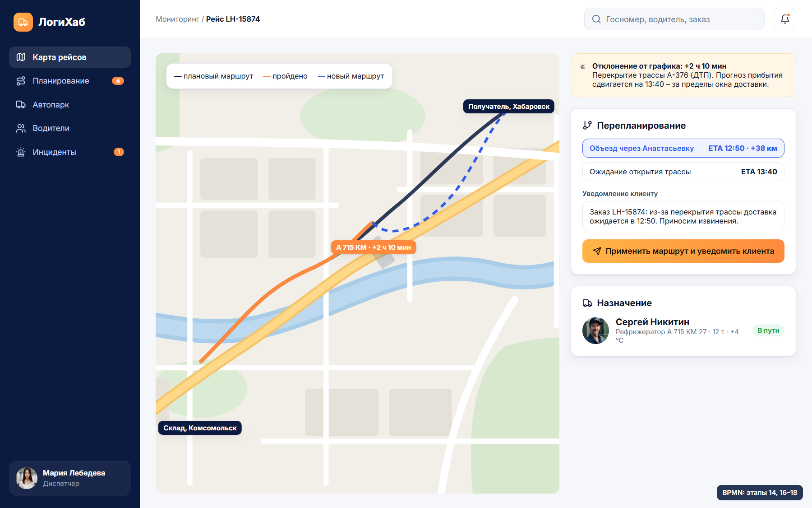812x508 pixels.
Task: Edit the client notification message text
Action: (683, 216)
